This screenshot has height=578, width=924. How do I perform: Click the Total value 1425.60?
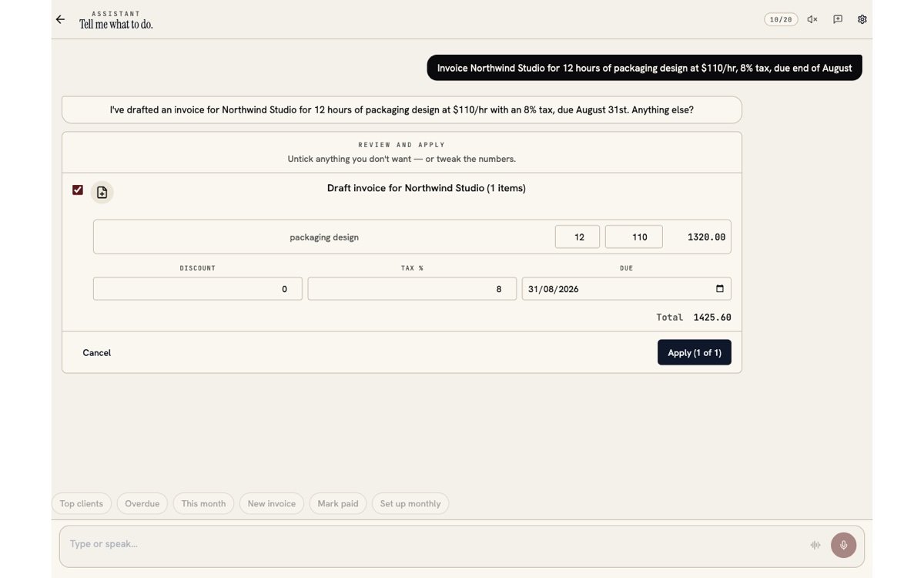point(712,317)
